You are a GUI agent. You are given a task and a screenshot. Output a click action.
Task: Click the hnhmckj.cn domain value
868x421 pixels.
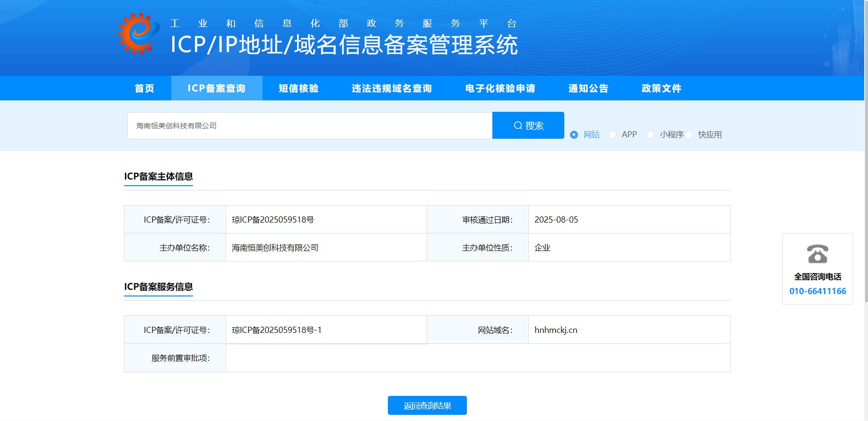556,330
